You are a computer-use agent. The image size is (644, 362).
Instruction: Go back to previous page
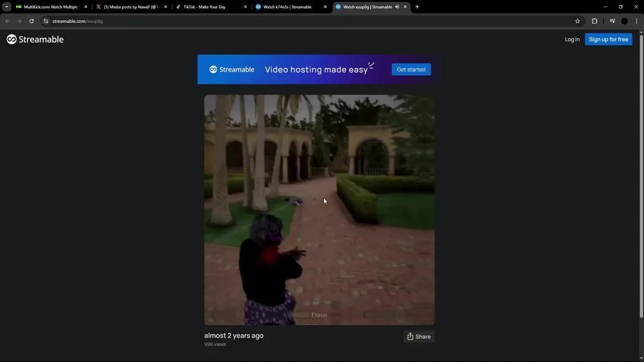8,21
